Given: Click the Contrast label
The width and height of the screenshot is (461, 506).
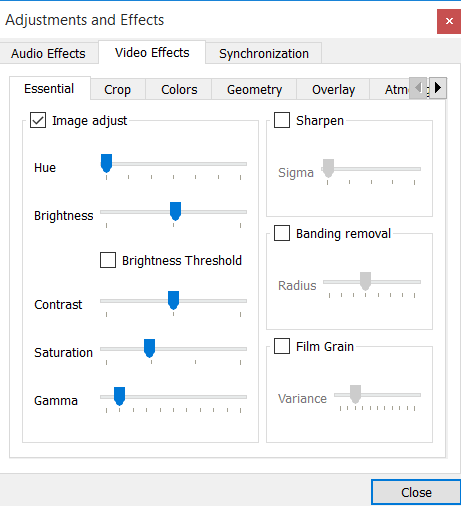Looking at the screenshot, I should (x=58, y=305).
